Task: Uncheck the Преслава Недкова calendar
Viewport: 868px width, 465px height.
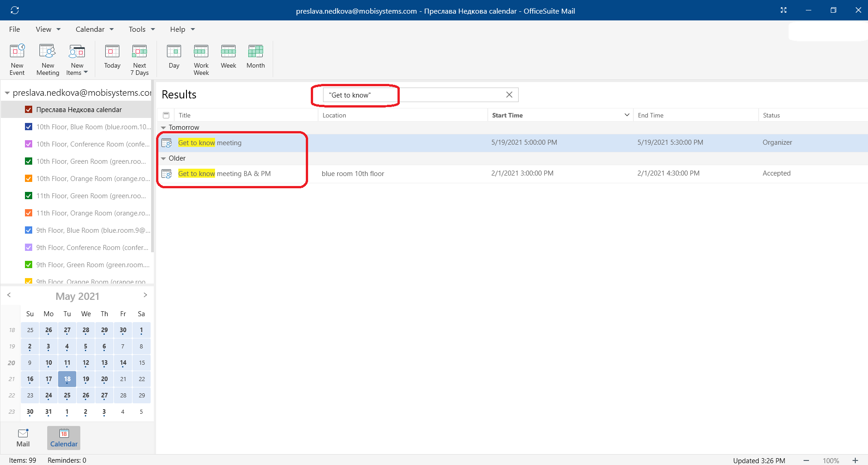Action: [x=28, y=109]
